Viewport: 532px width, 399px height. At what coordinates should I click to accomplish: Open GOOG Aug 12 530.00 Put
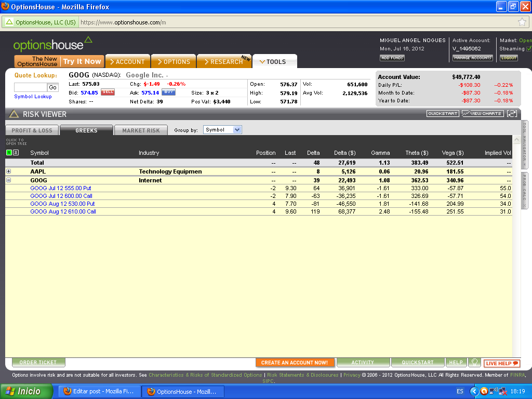tap(62, 204)
